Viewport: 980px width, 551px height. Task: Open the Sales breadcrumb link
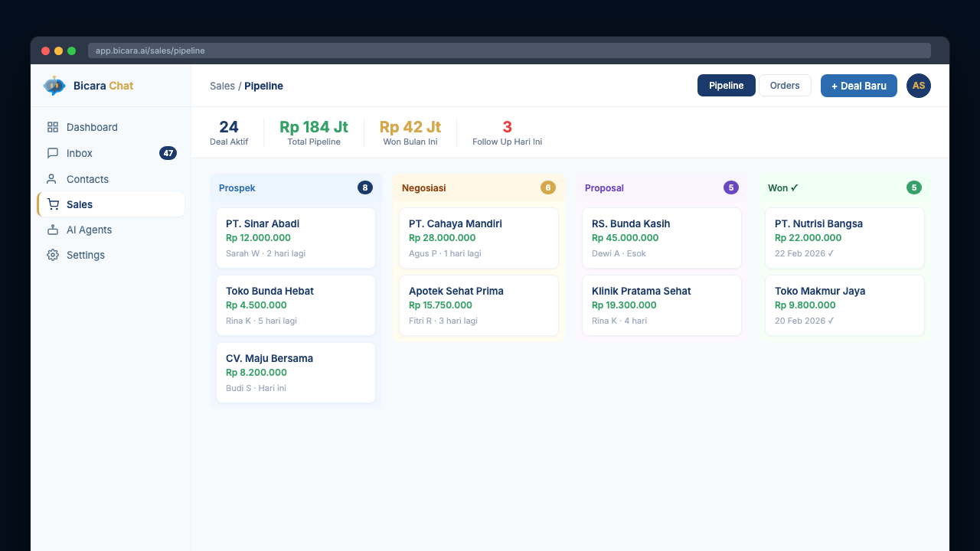222,86
